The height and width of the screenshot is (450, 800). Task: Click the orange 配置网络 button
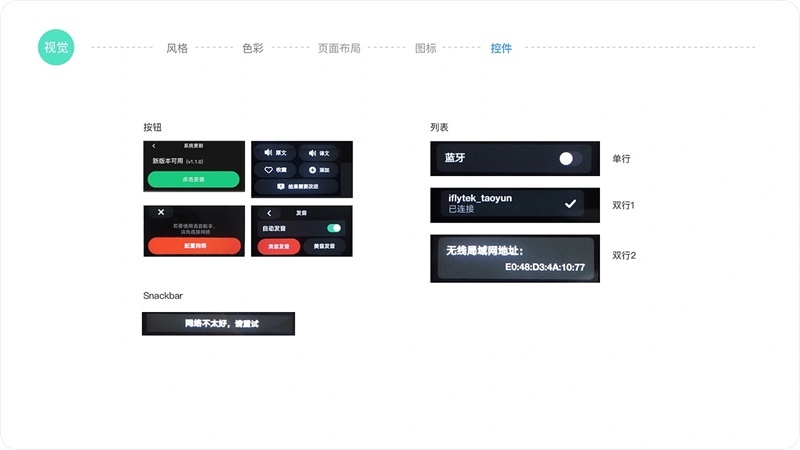pos(194,246)
